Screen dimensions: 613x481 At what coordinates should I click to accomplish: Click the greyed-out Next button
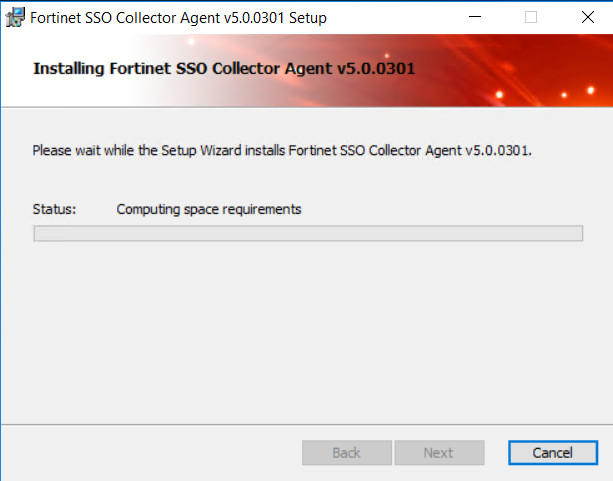[439, 453]
